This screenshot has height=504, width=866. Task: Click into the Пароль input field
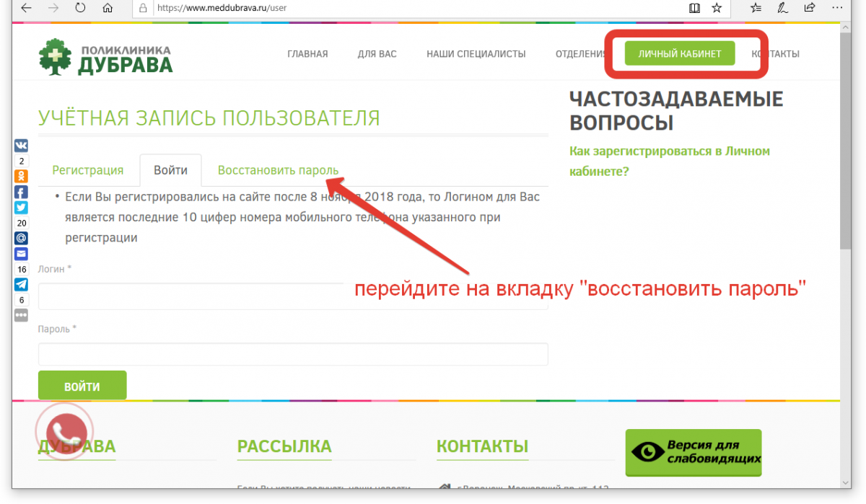[x=292, y=354]
